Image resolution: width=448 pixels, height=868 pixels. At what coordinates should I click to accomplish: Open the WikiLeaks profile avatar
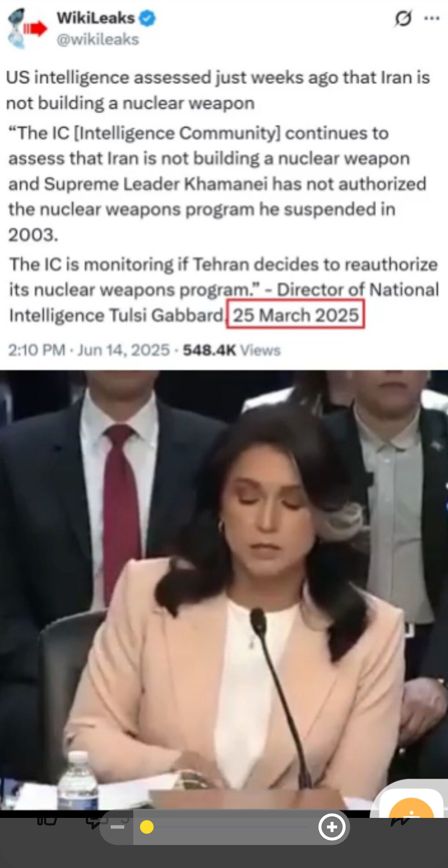27,29
